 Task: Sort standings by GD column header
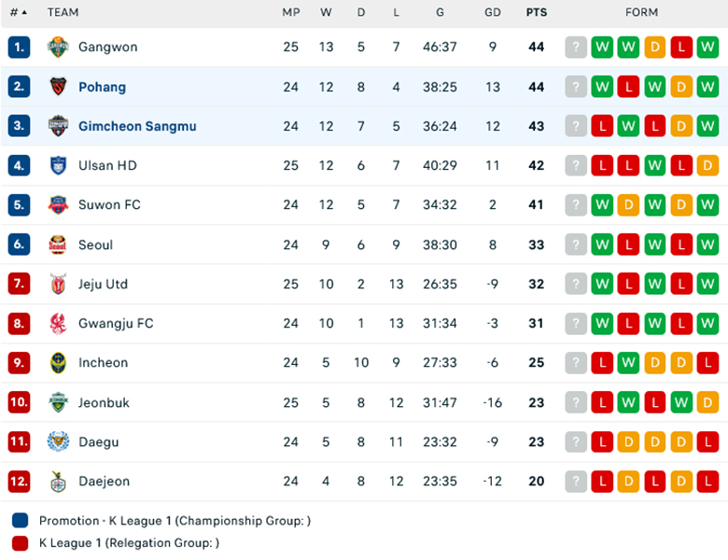click(493, 13)
